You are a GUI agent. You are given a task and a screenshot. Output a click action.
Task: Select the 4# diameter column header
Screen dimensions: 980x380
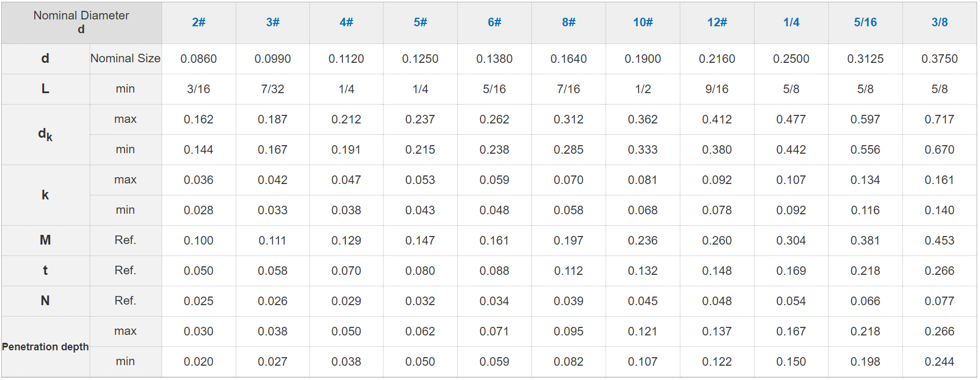pyautogui.click(x=346, y=22)
